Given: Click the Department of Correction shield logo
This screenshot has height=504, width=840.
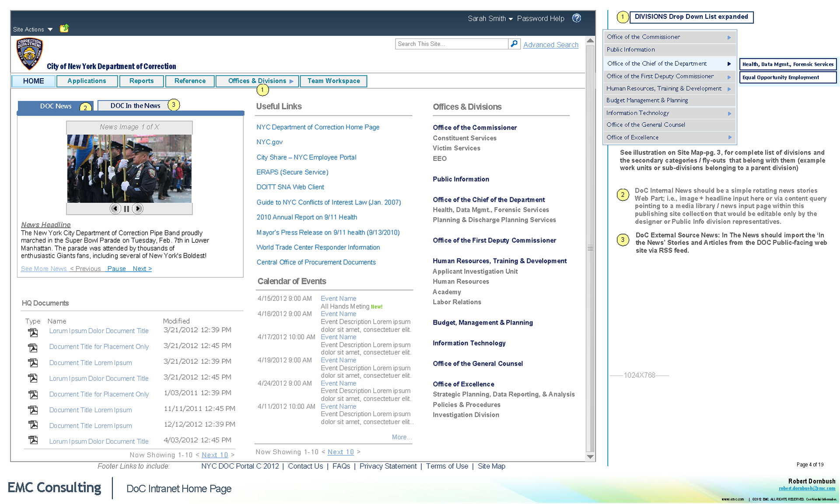Looking at the screenshot, I should 29,54.
